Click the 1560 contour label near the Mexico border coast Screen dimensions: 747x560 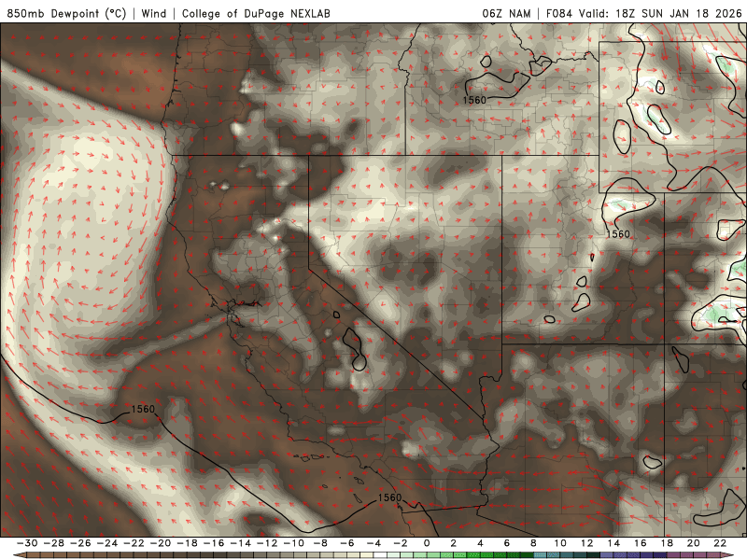(389, 497)
